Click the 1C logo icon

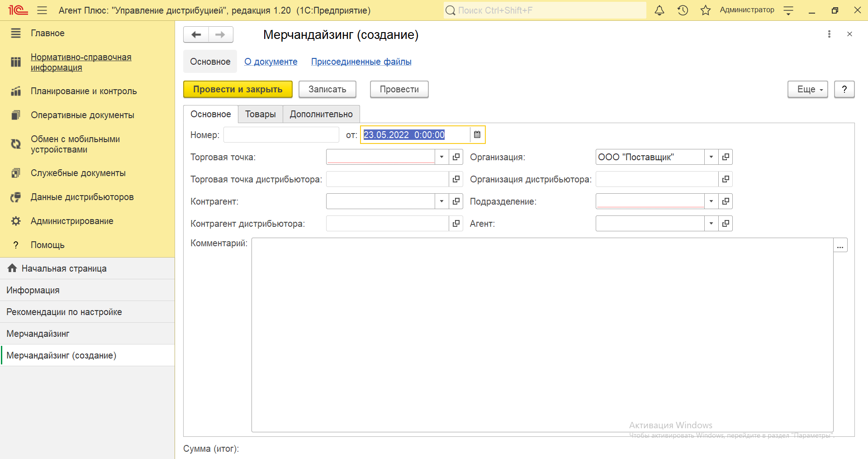tap(18, 10)
